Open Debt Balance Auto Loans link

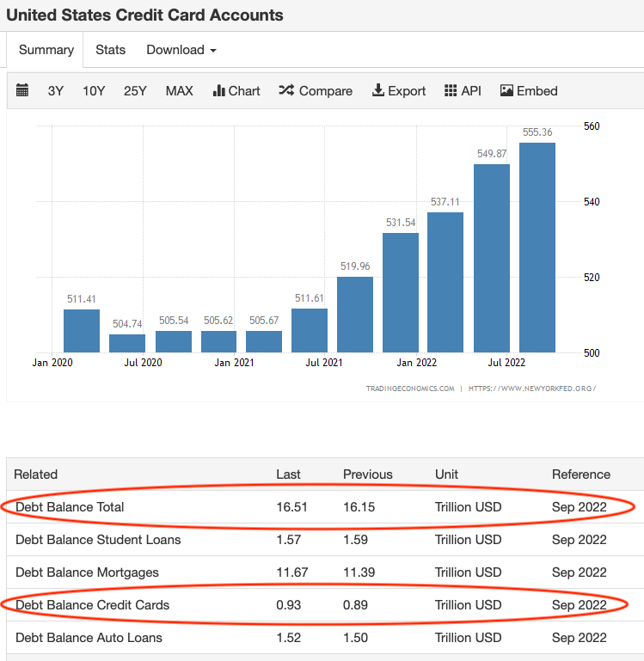pyautogui.click(x=89, y=638)
